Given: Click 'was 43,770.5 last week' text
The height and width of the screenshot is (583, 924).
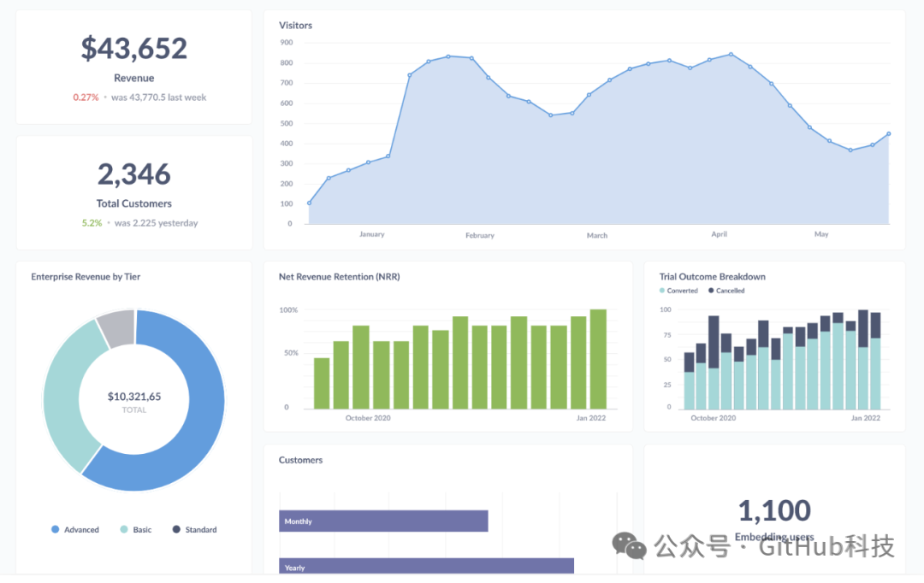Looking at the screenshot, I should coord(158,97).
